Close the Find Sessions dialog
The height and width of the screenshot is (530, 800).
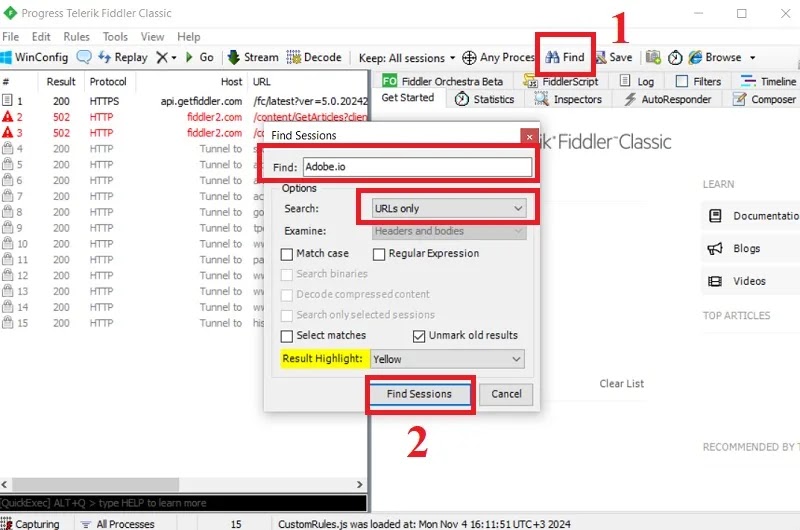pyautogui.click(x=530, y=137)
